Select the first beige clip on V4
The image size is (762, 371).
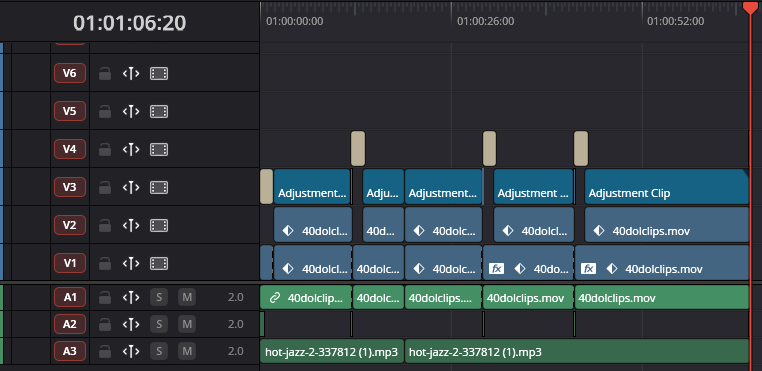tap(358, 149)
